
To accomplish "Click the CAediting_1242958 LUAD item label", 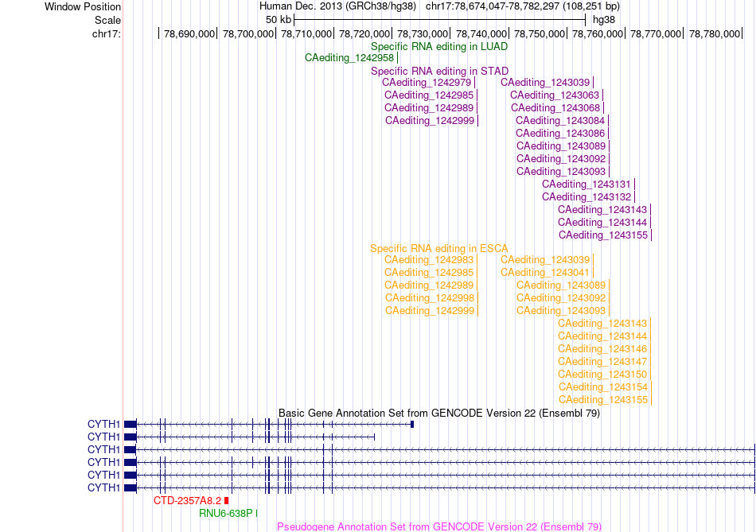I will 349,58.
